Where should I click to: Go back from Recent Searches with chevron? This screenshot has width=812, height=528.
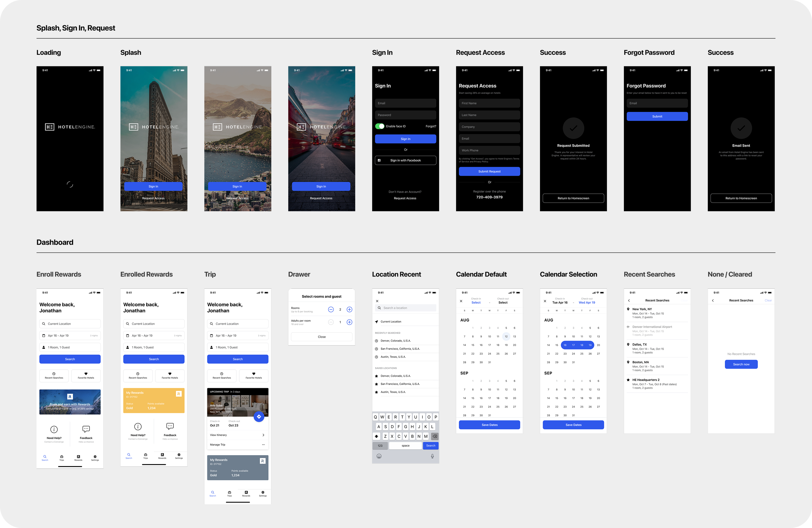click(x=629, y=301)
